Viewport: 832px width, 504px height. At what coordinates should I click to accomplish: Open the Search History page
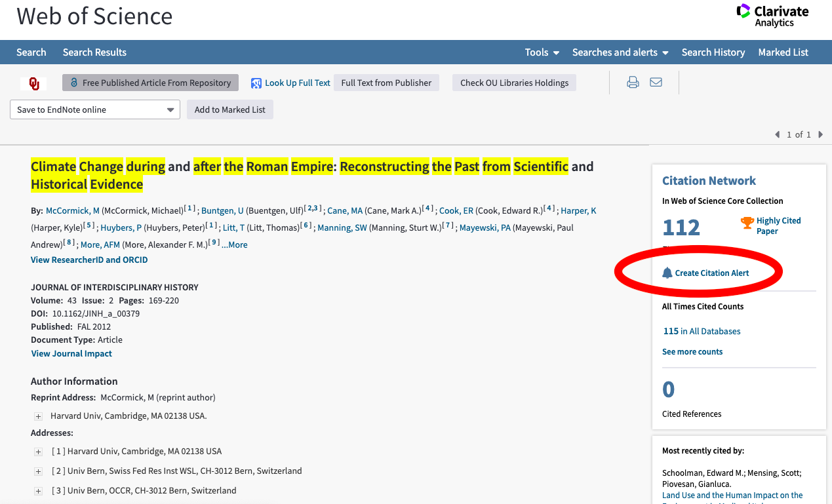tap(713, 52)
